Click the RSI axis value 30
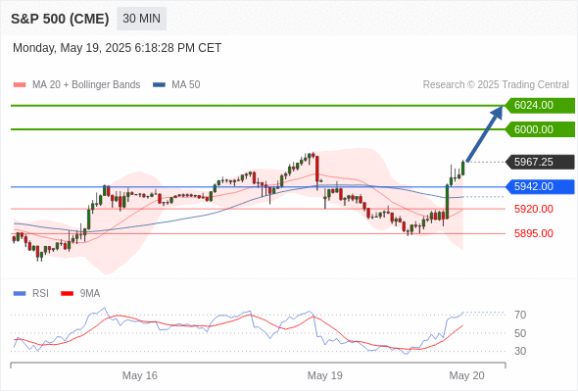This screenshot has width=578, height=392. pyautogui.click(x=520, y=351)
